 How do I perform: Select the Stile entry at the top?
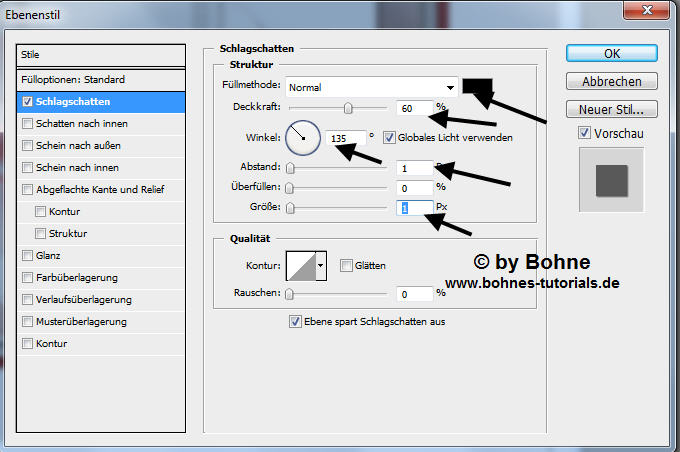pyautogui.click(x=102, y=55)
